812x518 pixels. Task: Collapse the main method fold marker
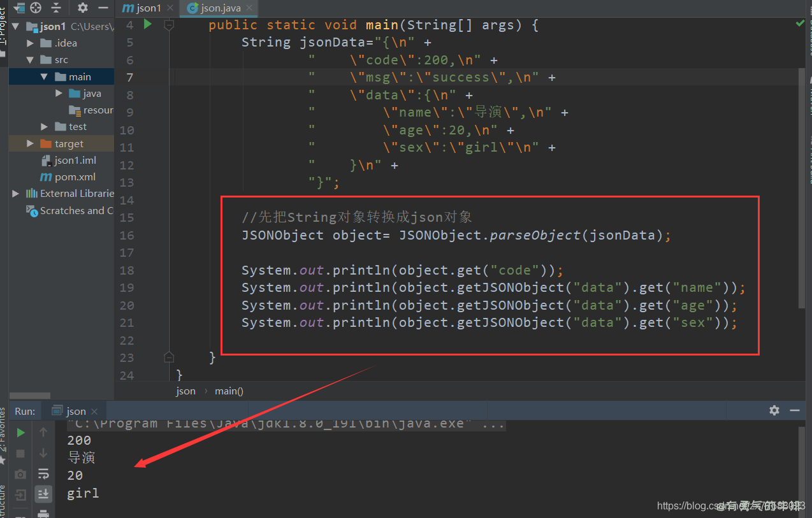[169, 25]
